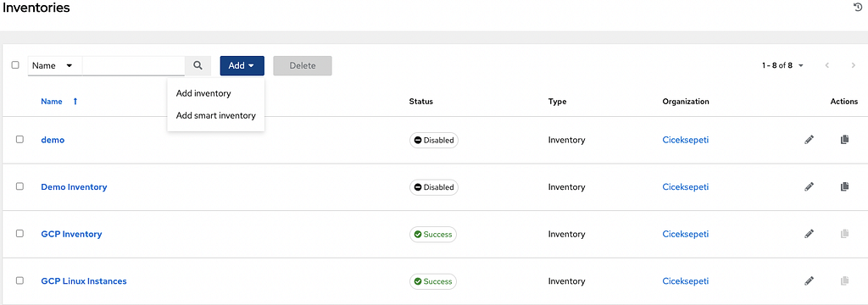The height and width of the screenshot is (305, 868).
Task: Copy the demo inventory
Action: [844, 140]
